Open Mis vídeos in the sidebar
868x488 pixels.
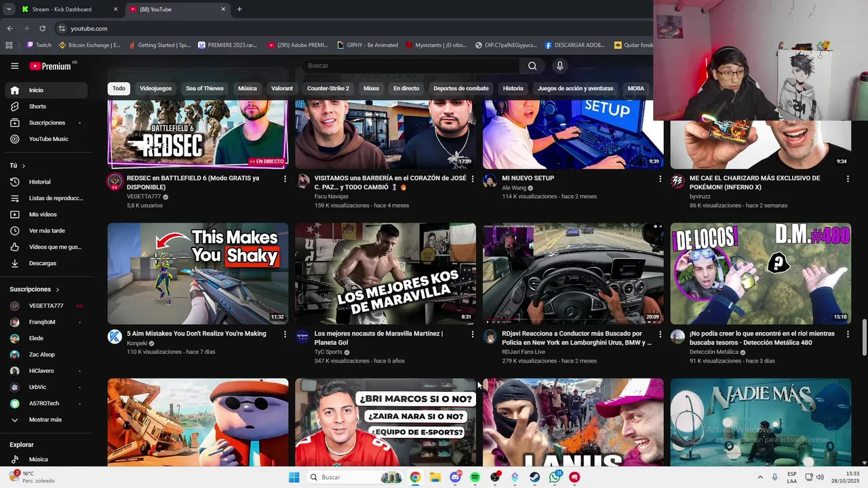pyautogui.click(x=46, y=214)
